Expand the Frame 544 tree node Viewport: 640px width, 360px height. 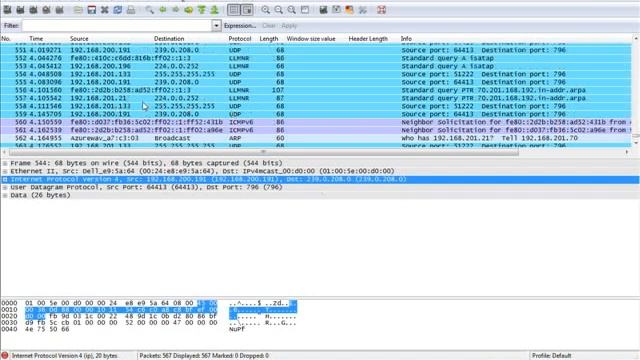click(x=5, y=163)
